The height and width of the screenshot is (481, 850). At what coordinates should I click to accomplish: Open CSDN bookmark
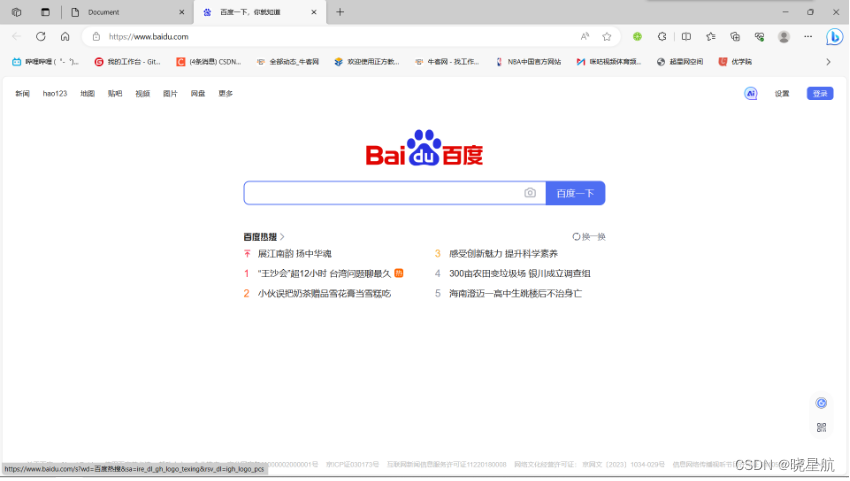click(x=209, y=62)
